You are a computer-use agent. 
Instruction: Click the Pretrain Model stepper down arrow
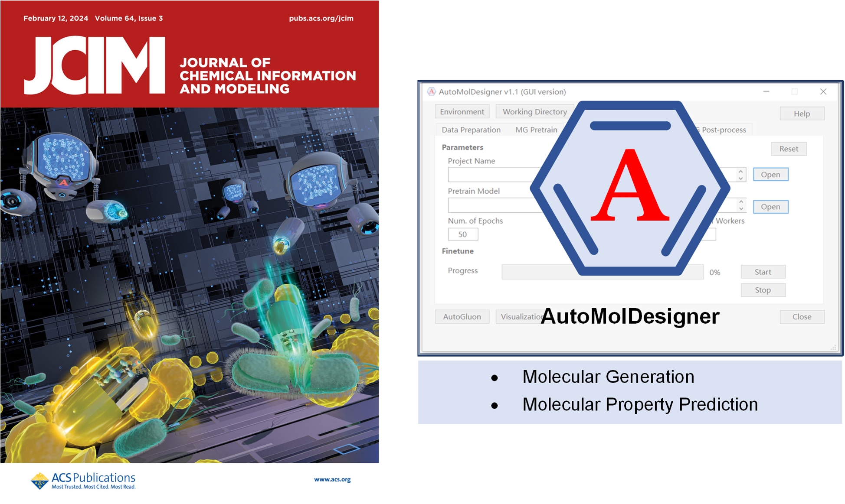click(741, 209)
